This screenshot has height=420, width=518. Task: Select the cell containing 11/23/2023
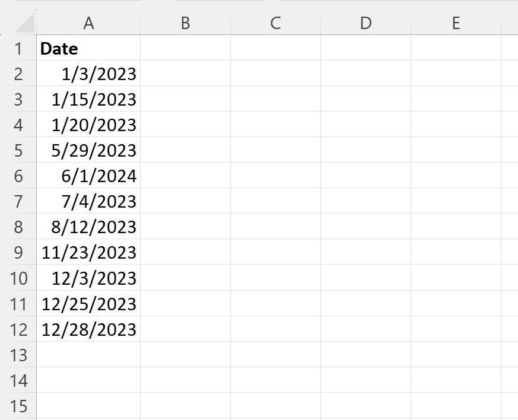click(x=88, y=252)
